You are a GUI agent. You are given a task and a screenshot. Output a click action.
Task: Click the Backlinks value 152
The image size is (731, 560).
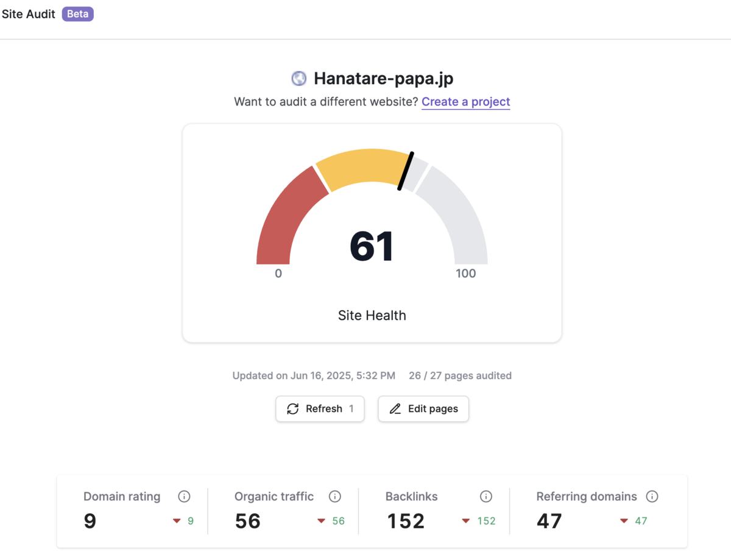click(x=406, y=521)
